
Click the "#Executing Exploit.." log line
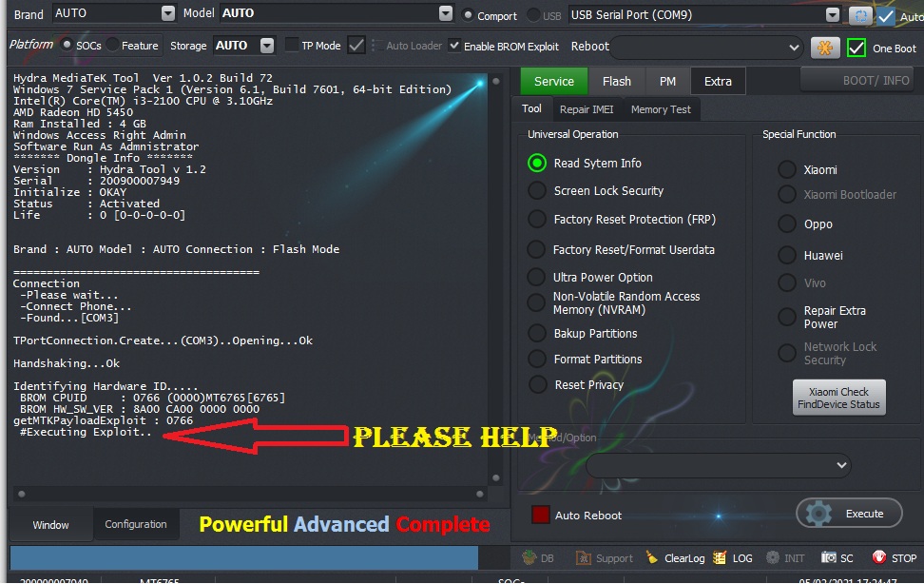86,432
